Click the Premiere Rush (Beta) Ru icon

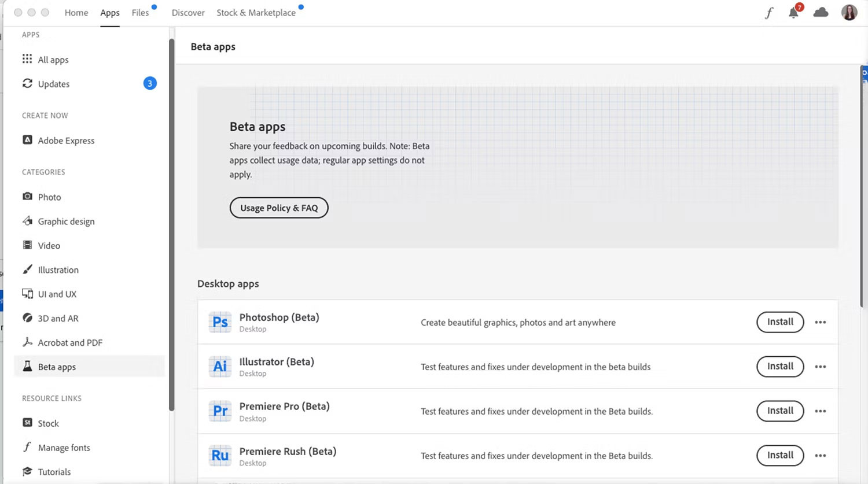(220, 456)
